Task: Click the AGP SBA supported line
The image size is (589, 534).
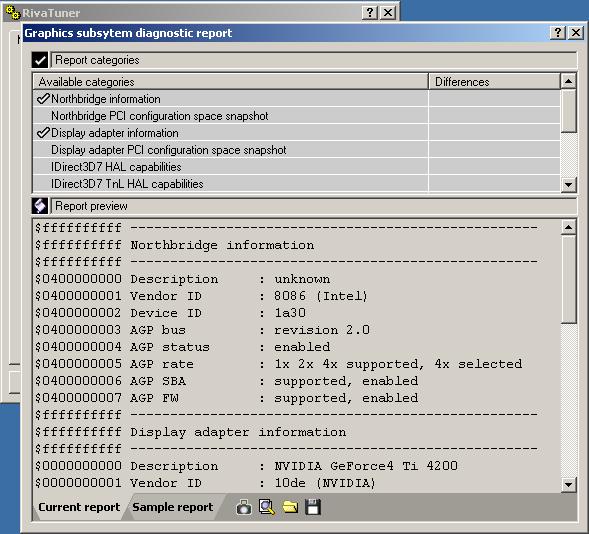Action: (227, 381)
